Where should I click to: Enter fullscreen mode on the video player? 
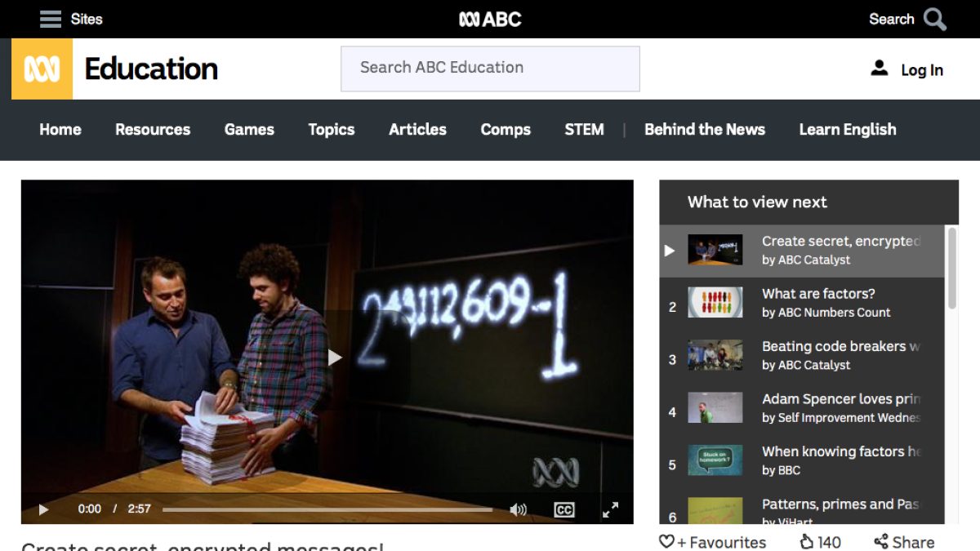611,509
